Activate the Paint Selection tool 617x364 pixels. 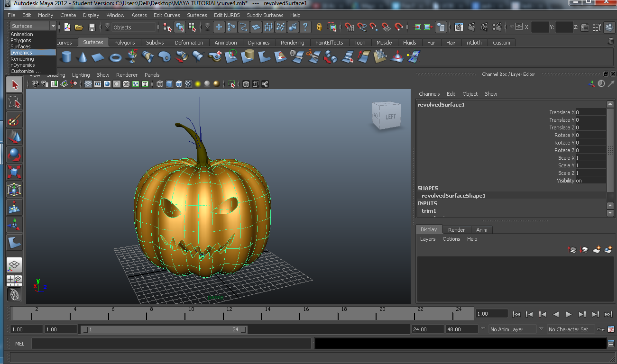pyautogui.click(x=15, y=120)
